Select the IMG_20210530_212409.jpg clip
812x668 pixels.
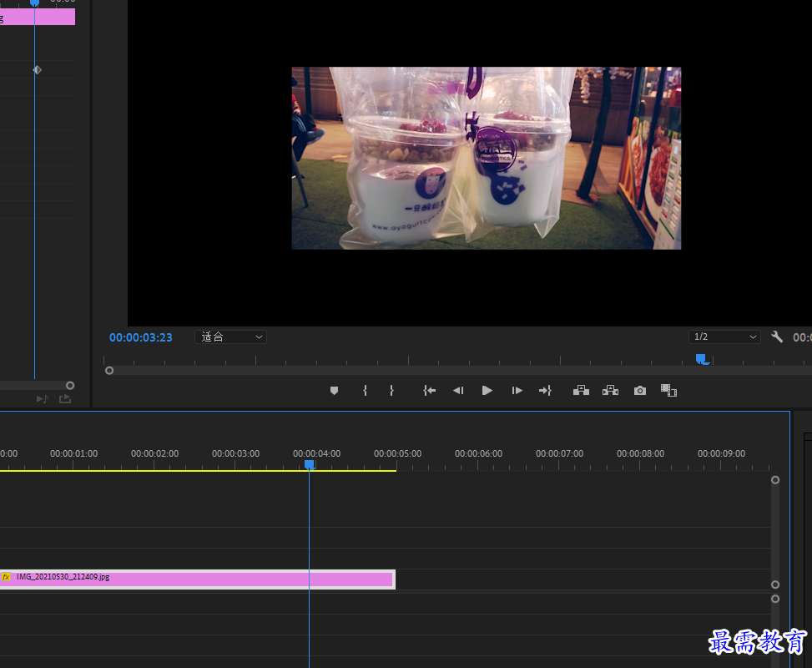pyautogui.click(x=197, y=579)
